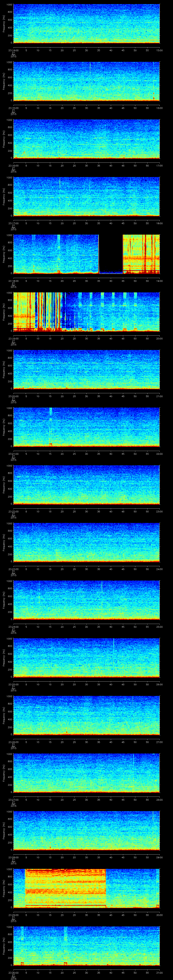Click the 23:27:00 start time label

13,799
